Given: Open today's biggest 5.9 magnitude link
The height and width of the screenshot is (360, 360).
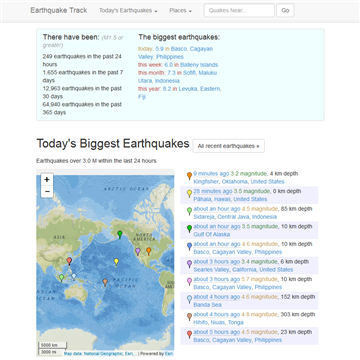Looking at the screenshot, I should (159, 49).
